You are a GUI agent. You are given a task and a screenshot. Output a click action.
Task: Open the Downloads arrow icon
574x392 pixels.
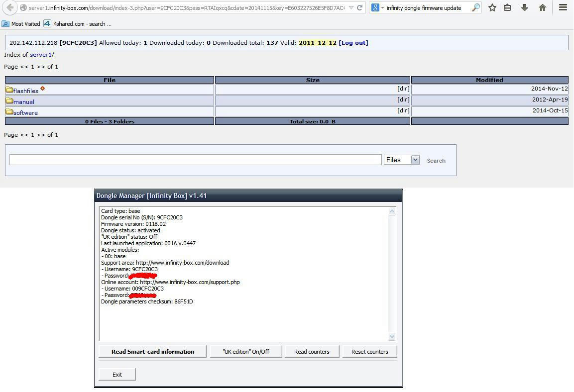coord(524,7)
